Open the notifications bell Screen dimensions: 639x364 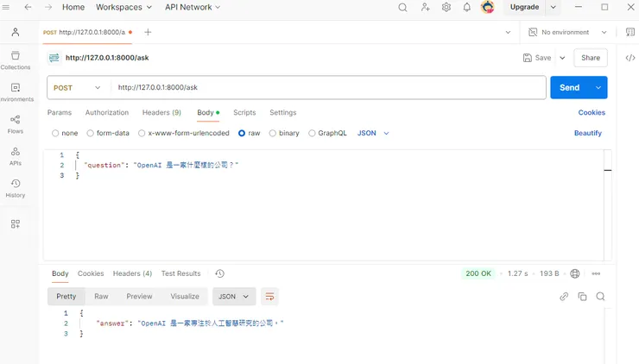466,7
